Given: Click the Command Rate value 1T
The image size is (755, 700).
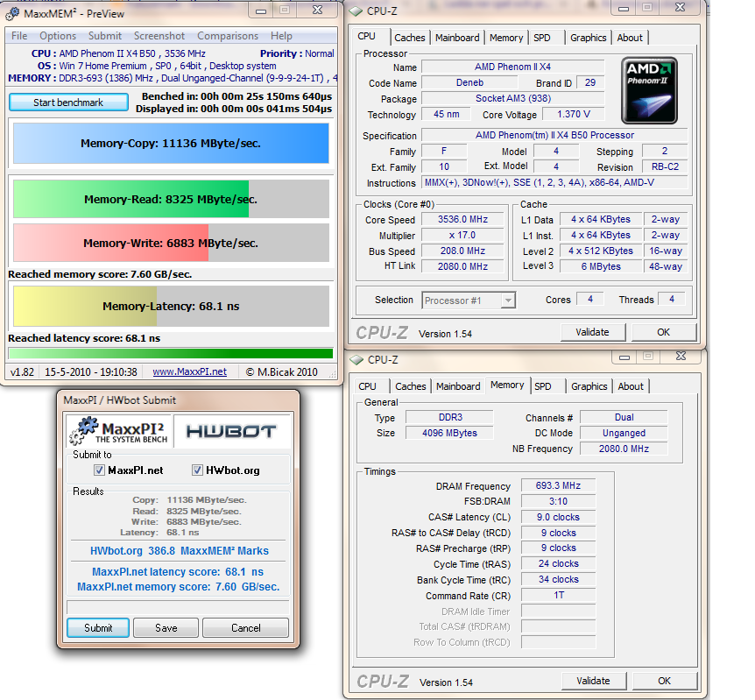Looking at the screenshot, I should pos(559,596).
